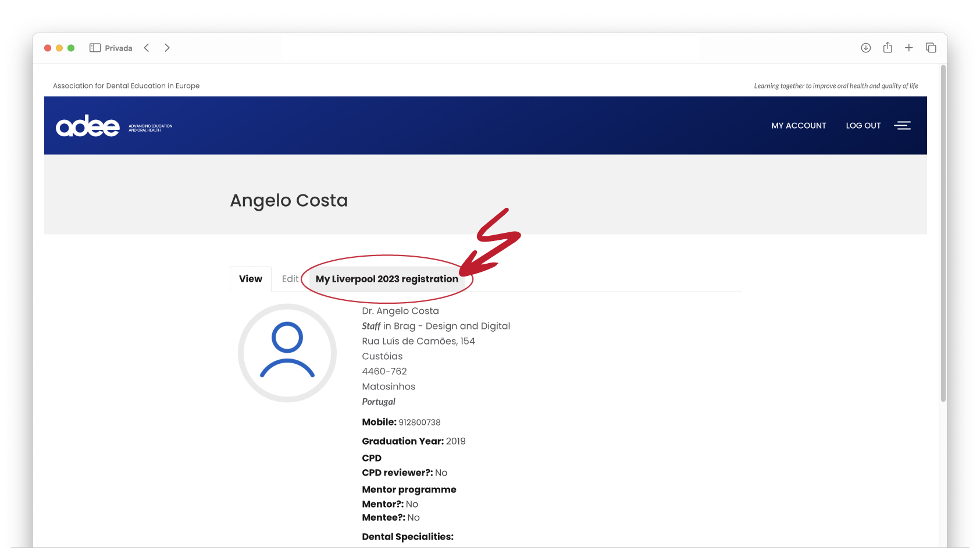Click the Share icon in toolbar
Viewport: 980px width, 553px height.
coord(887,48)
